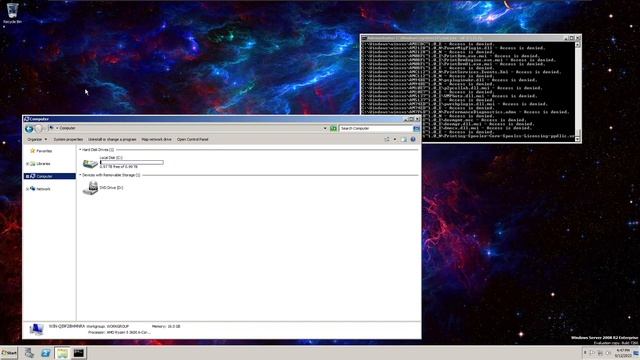Click the Favorites star in navigation pane
This screenshot has height=360, width=640.
pyautogui.click(x=33, y=151)
